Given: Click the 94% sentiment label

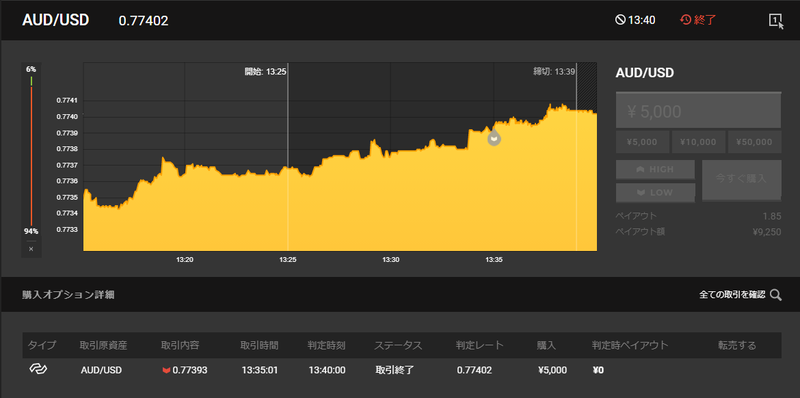Looking at the screenshot, I should [x=31, y=232].
